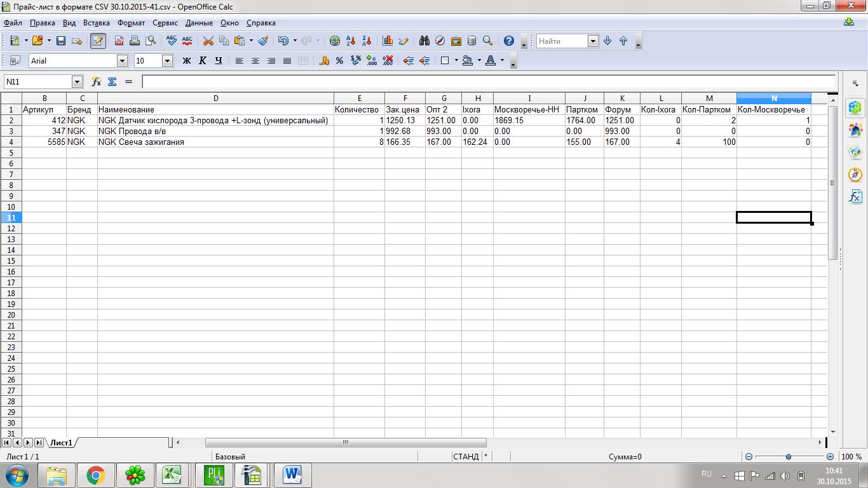Expand the Undo history dropdown arrow
868x488 pixels.
(x=295, y=41)
